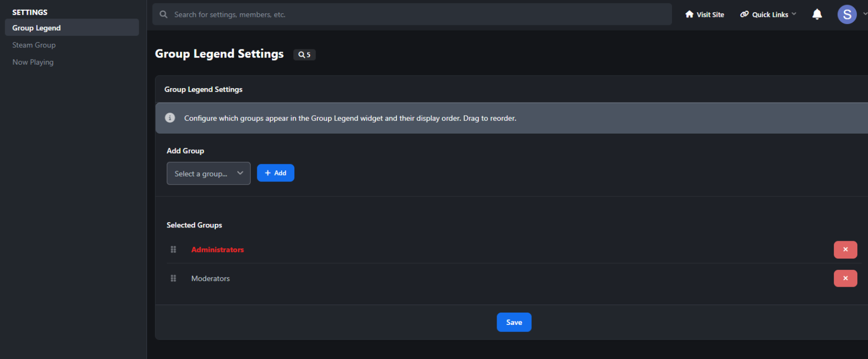Expand the arrow beside the user avatar
The image size is (868, 359).
tap(864, 14)
